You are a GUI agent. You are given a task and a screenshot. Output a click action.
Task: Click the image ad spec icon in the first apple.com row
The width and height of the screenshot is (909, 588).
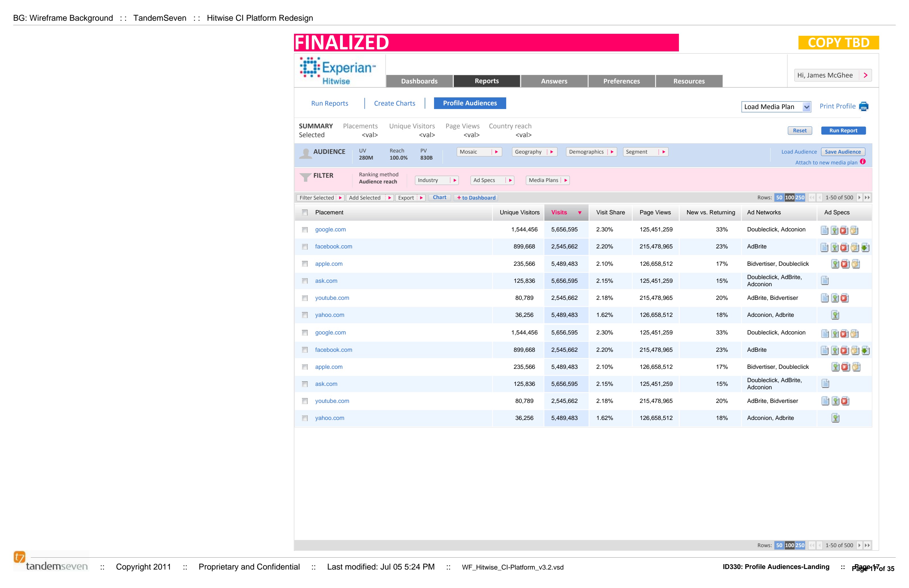click(x=835, y=264)
